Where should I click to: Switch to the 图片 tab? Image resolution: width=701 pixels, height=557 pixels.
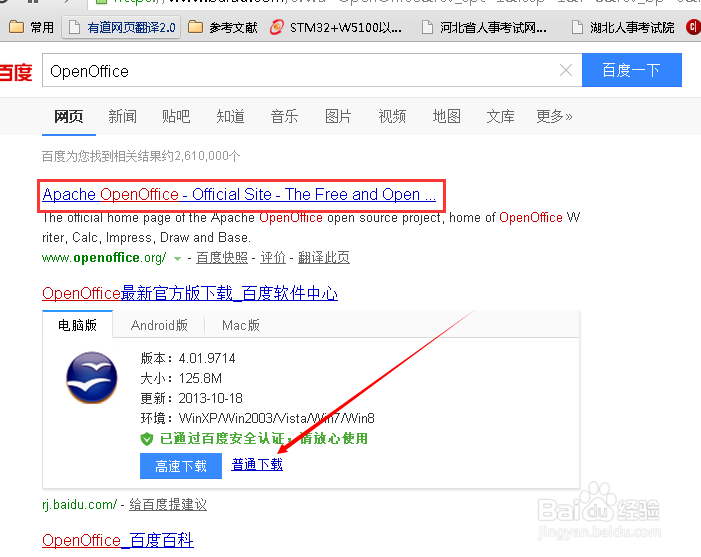pos(338,117)
